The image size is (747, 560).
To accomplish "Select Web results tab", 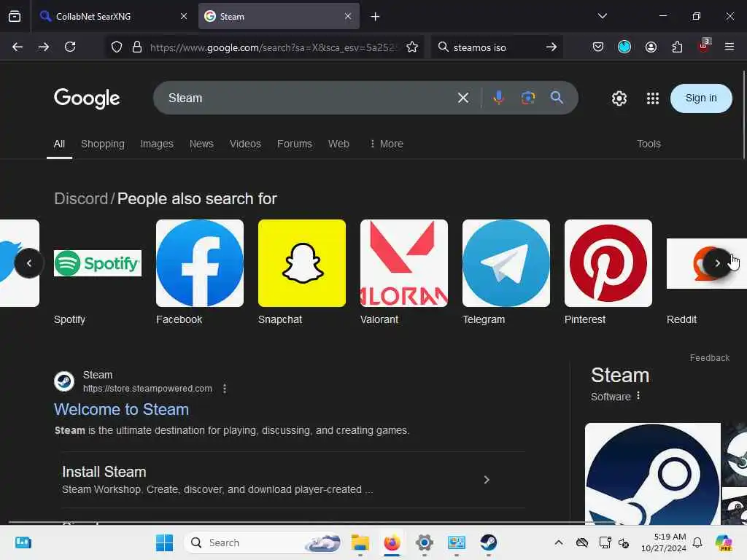I will [x=338, y=144].
